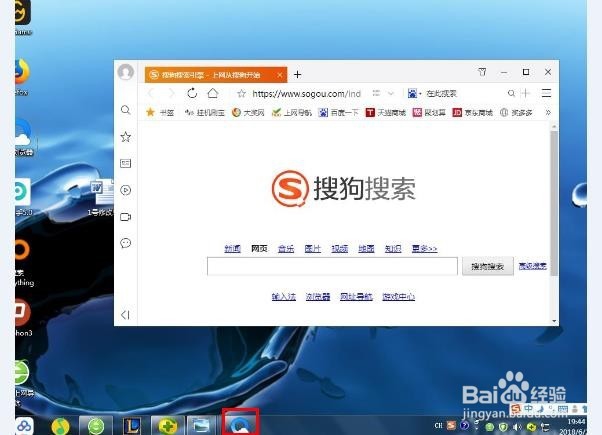Viewport: 602px width, 435px height.
Task: Open the 天猫商城 bookmark
Action: click(x=385, y=112)
